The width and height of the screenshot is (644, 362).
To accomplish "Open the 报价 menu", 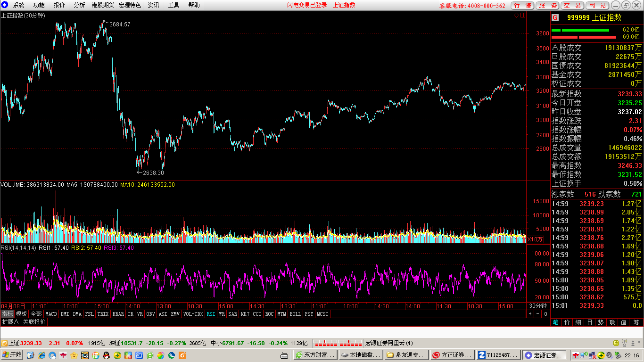I will tap(59, 5).
